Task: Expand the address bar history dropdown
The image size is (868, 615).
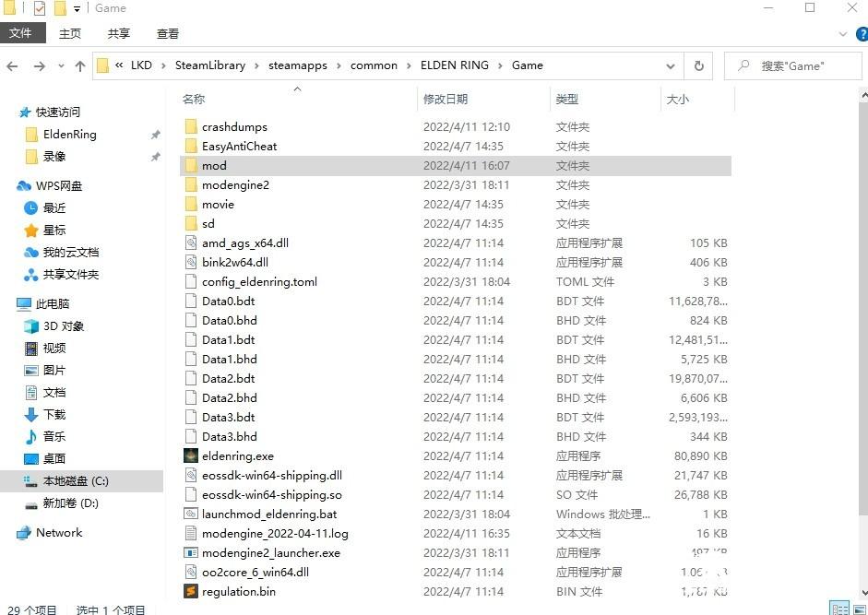Action: coord(671,66)
